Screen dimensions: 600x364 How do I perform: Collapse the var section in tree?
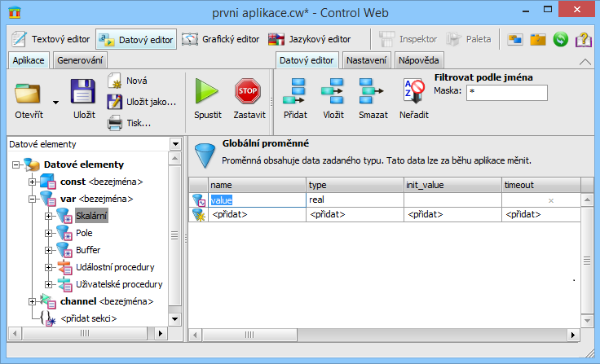[x=31, y=198]
